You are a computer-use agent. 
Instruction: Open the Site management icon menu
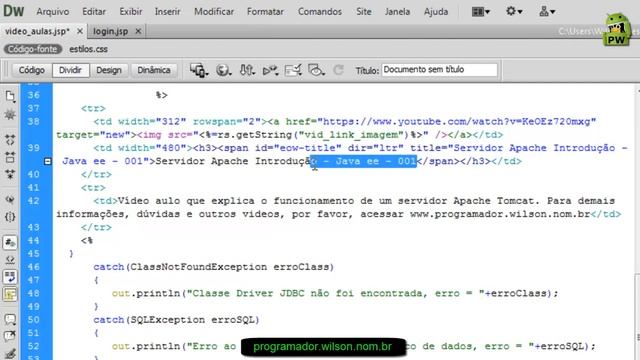547,11
